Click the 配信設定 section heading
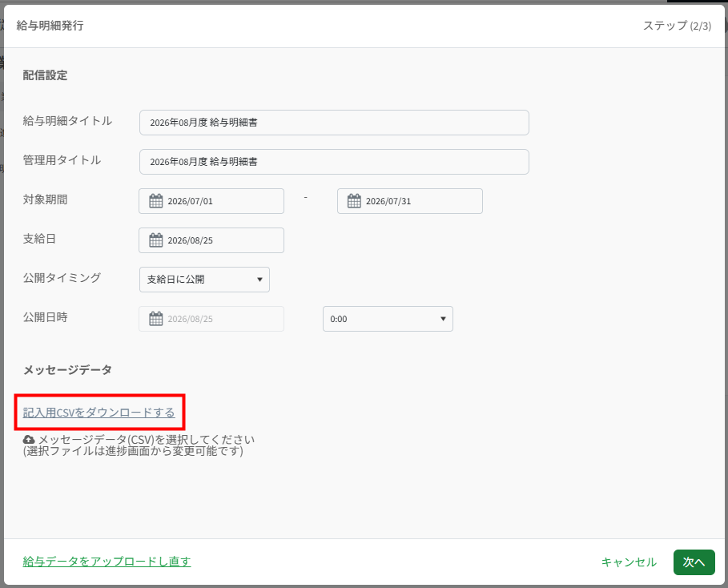728x588 pixels. 45,75
